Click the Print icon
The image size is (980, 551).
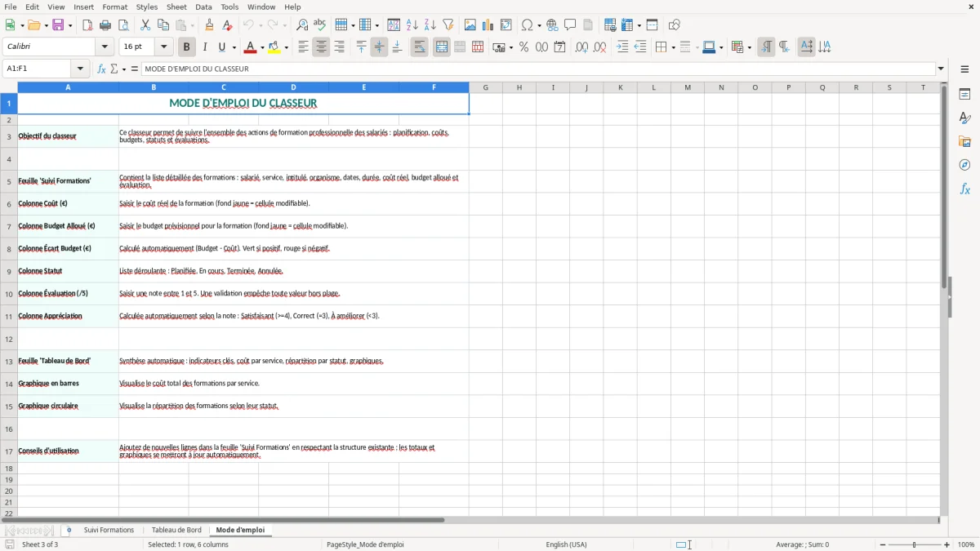tap(105, 25)
